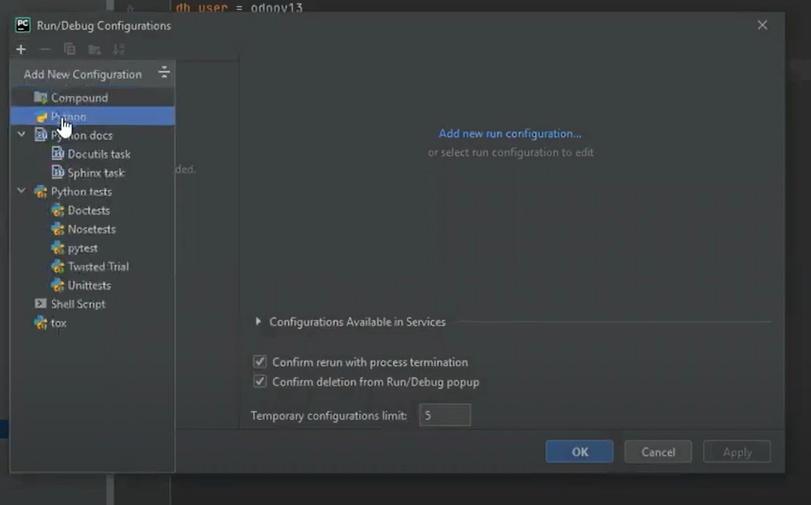
Task: Expand Configurations Available in Services
Action: 258,321
